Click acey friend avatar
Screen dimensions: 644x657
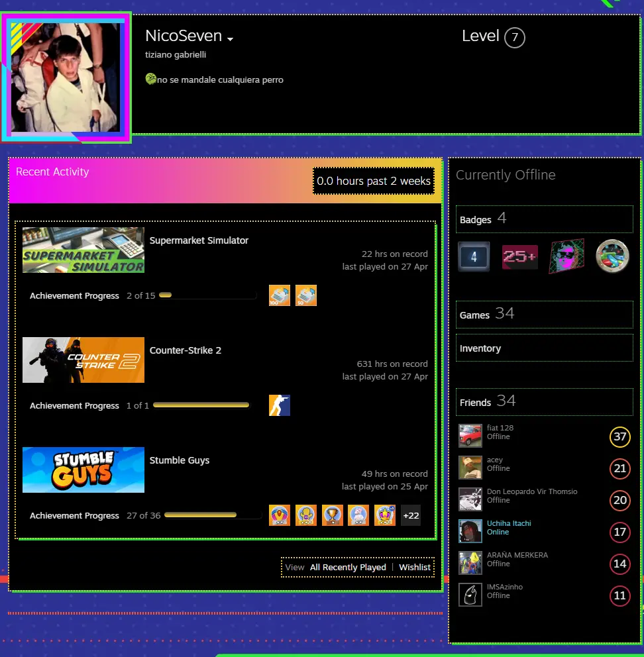470,468
